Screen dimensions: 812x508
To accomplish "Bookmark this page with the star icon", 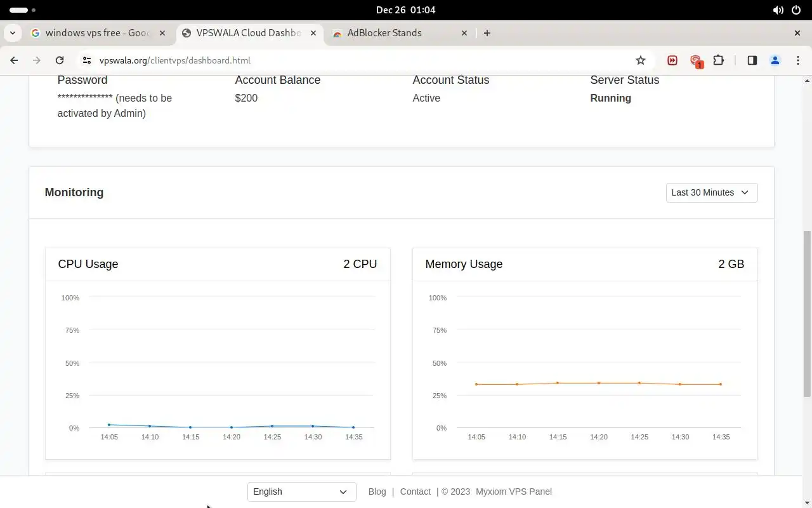I will point(641,60).
